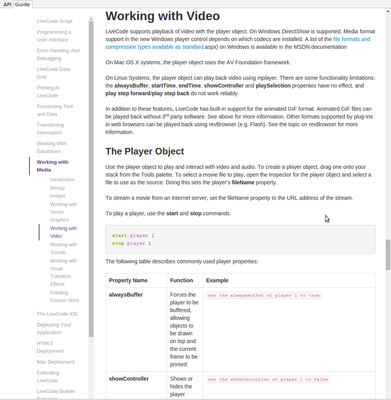Jump to Bitmap Images subsection
The width and height of the screenshot is (391, 400).
point(58,192)
